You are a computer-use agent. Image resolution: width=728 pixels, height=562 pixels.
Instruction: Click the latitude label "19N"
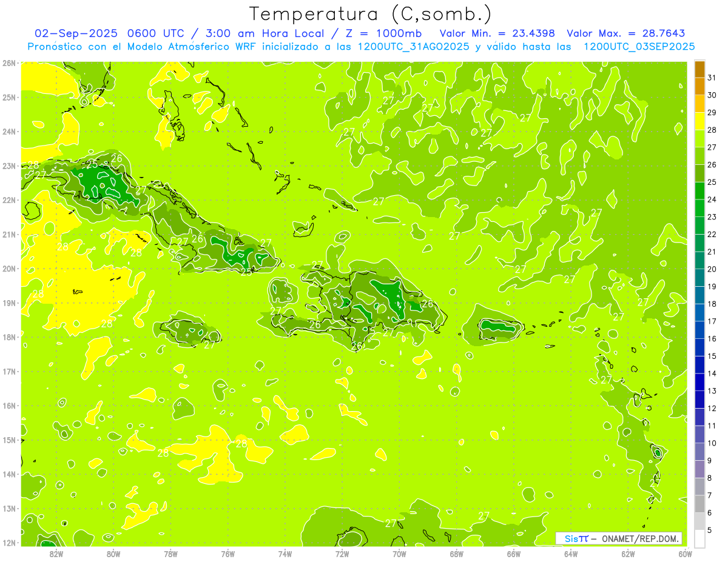click(x=8, y=303)
